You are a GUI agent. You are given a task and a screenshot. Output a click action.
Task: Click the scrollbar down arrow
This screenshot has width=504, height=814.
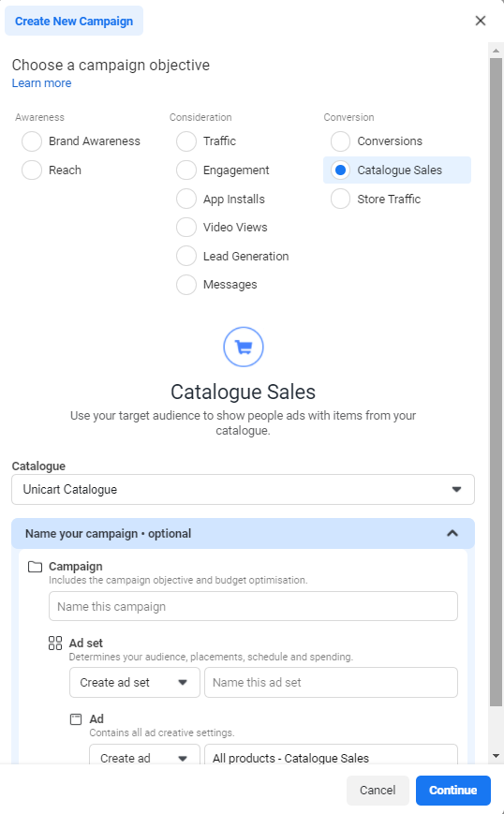(496, 756)
